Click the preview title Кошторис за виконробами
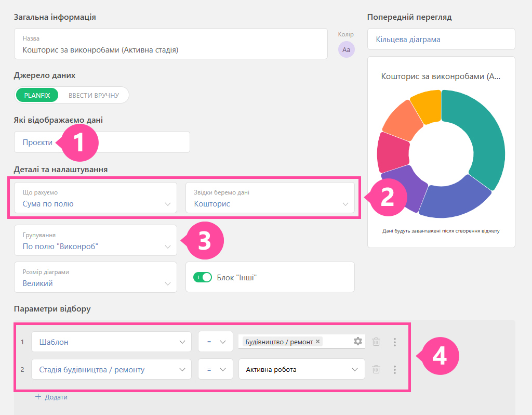The height and width of the screenshot is (415, 532). point(441,76)
